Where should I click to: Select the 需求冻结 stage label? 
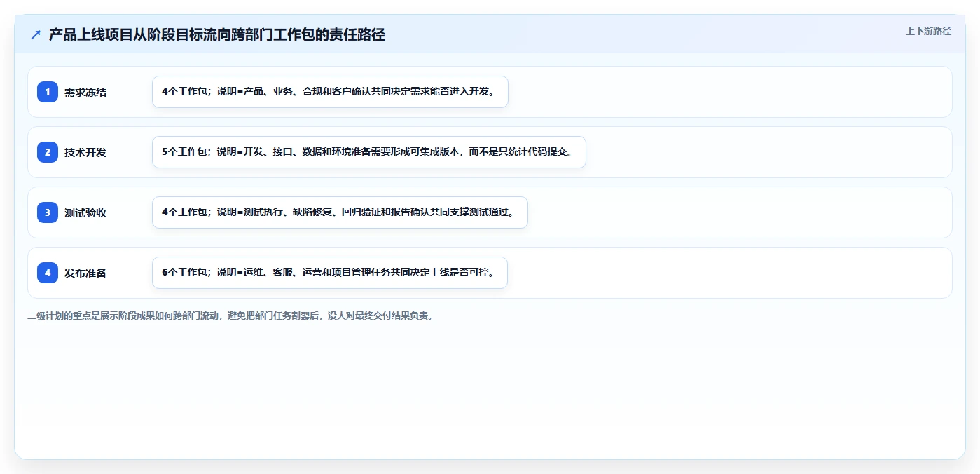tap(85, 92)
